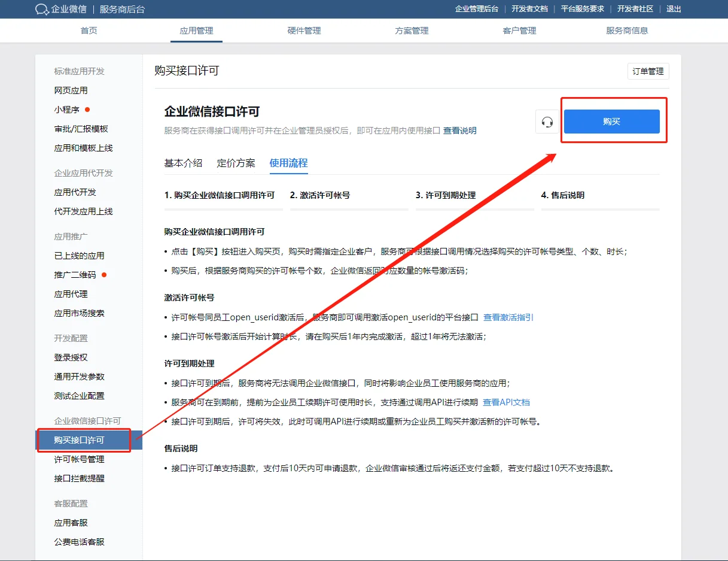Open 代开发应用上线 in sidebar

pyautogui.click(x=83, y=211)
